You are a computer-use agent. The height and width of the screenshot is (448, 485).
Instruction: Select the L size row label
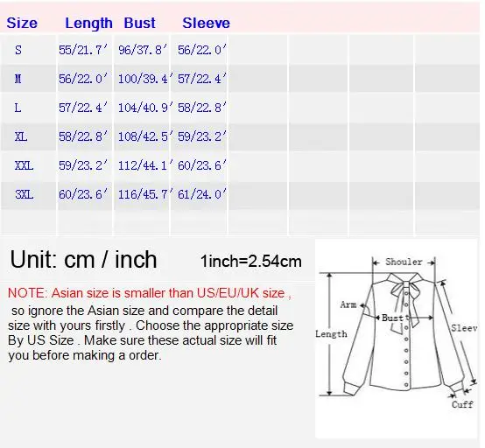click(18, 108)
